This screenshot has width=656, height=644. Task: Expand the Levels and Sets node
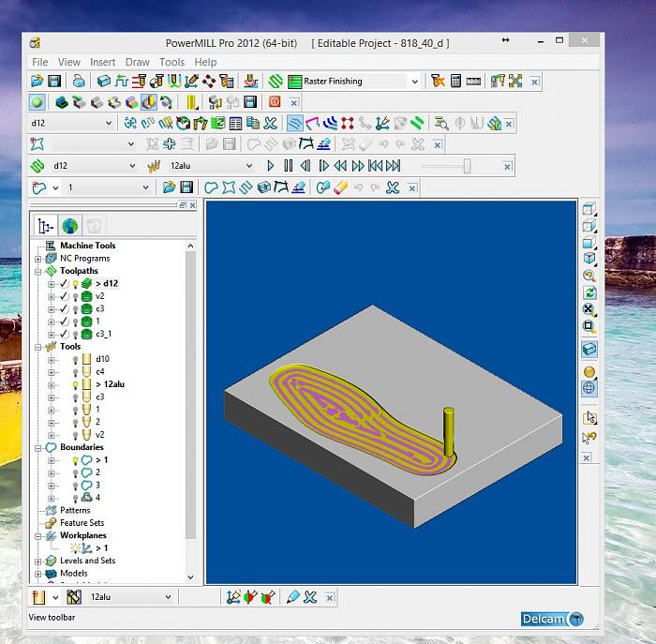[x=38, y=562]
